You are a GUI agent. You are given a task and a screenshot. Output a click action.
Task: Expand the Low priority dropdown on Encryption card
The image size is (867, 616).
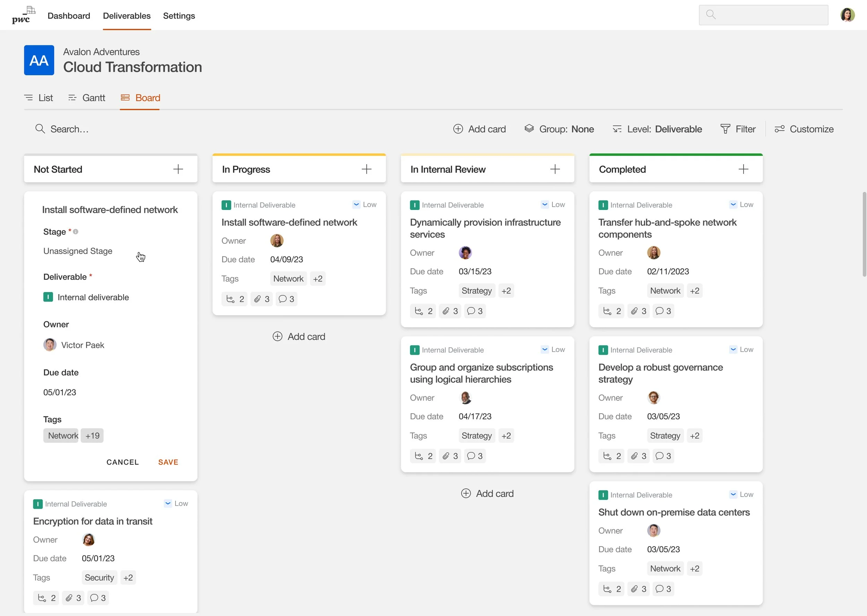(168, 503)
